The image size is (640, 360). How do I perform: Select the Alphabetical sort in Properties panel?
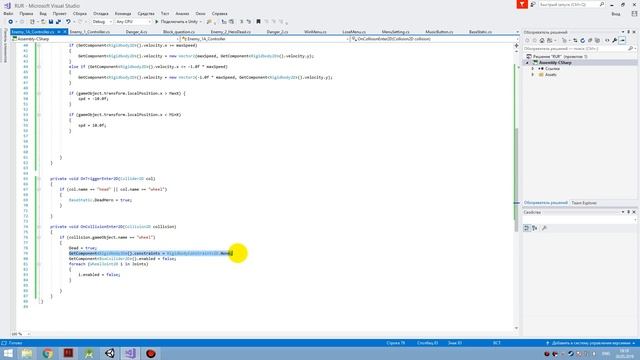(x=535, y=228)
